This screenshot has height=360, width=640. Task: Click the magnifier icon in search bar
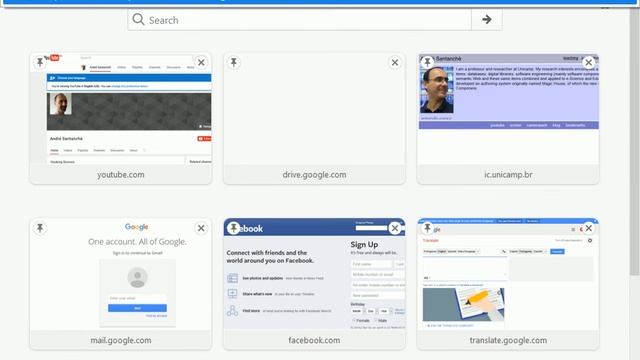[138, 20]
